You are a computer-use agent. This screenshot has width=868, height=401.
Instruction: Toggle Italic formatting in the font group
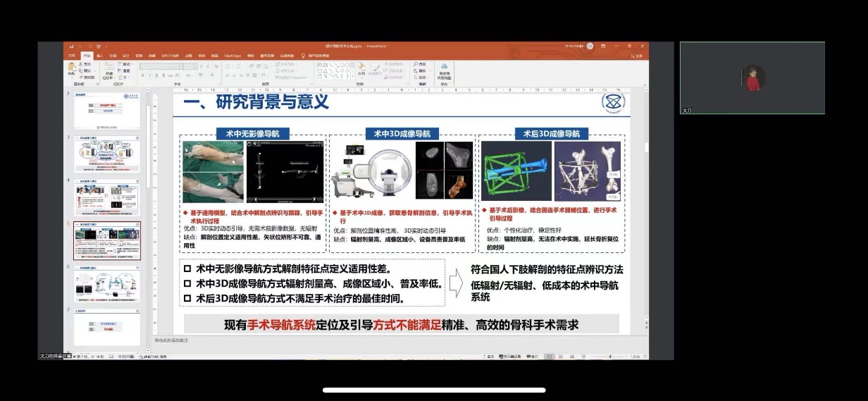[x=149, y=75]
